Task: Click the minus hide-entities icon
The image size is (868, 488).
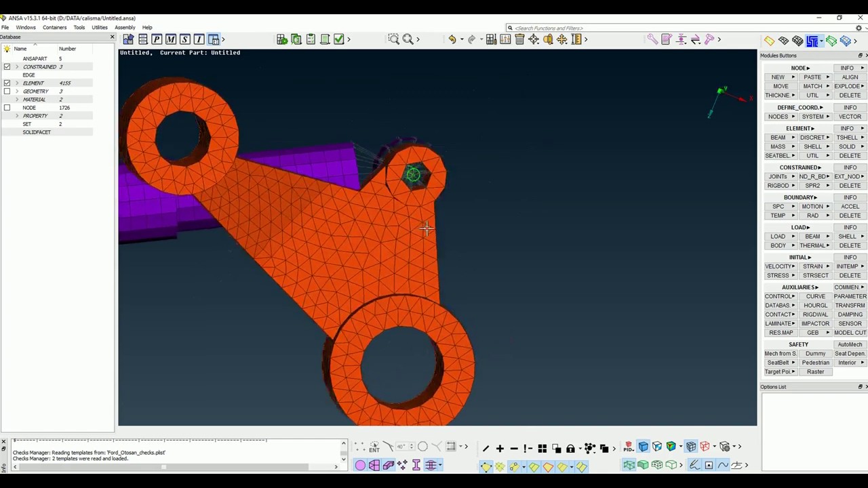Action: pos(514,448)
